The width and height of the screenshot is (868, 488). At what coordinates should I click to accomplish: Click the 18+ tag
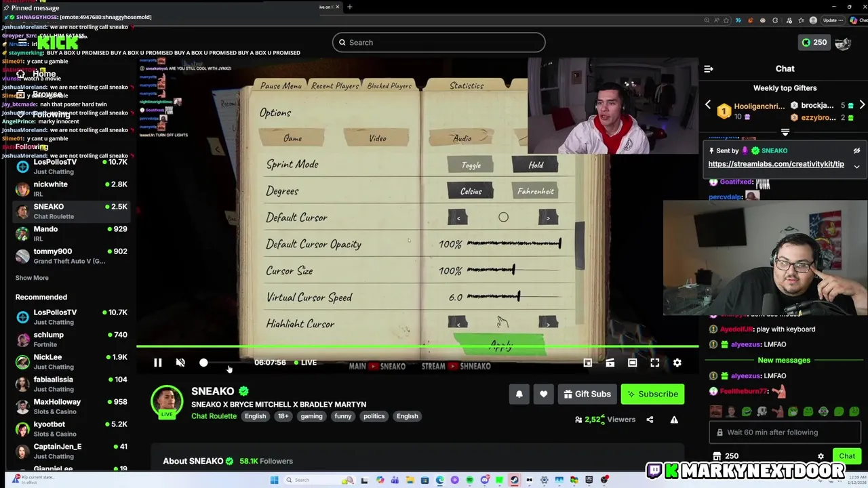pos(283,416)
